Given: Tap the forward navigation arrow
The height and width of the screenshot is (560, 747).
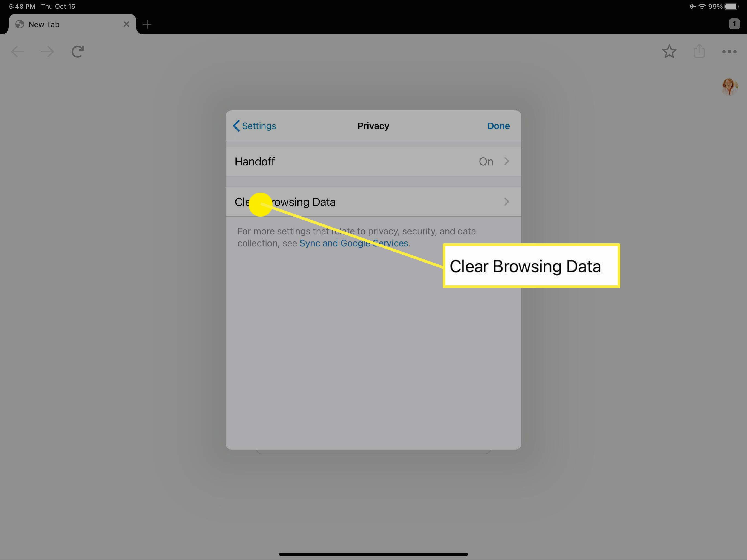Looking at the screenshot, I should (x=47, y=51).
